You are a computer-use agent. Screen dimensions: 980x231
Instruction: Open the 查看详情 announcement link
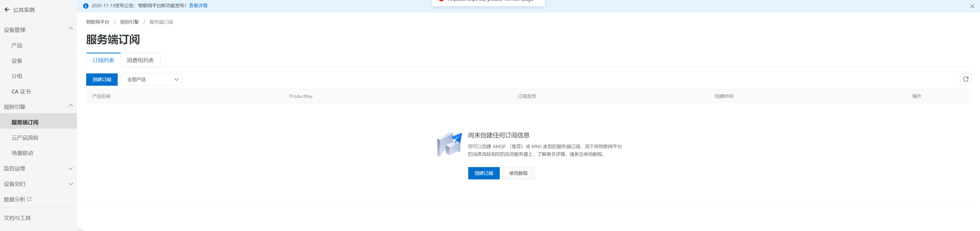point(198,6)
